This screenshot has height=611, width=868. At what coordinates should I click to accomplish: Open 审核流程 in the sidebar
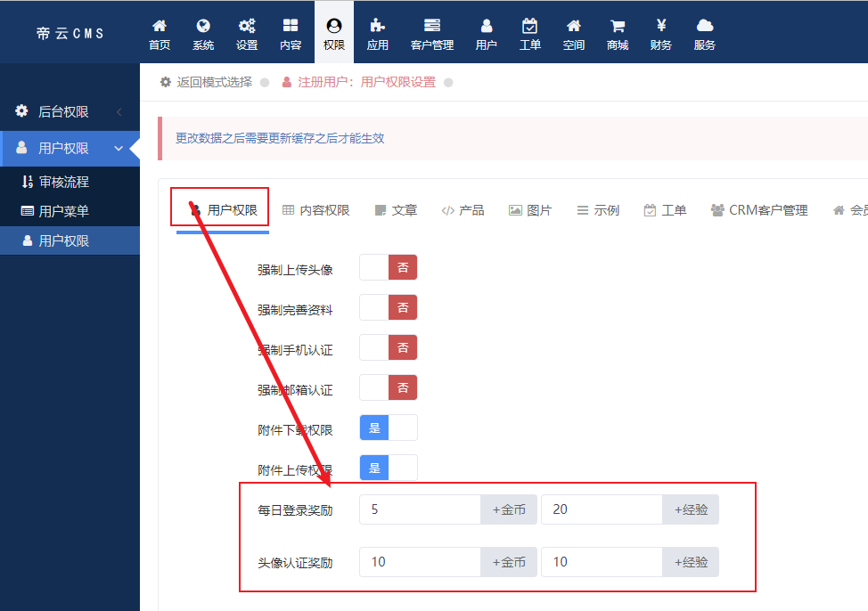[63, 182]
